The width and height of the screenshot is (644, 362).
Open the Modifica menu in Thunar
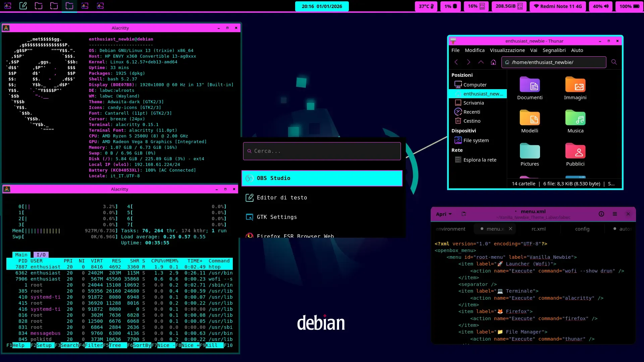pos(474,50)
